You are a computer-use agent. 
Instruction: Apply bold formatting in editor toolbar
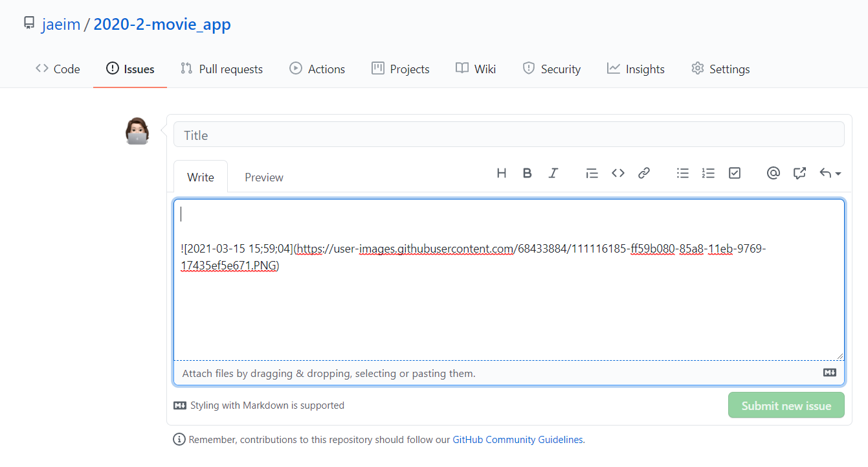click(527, 173)
